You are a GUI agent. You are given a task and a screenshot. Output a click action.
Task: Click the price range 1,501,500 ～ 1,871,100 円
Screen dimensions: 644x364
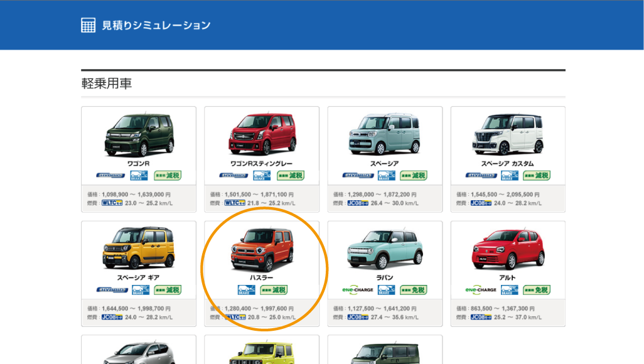click(x=259, y=195)
